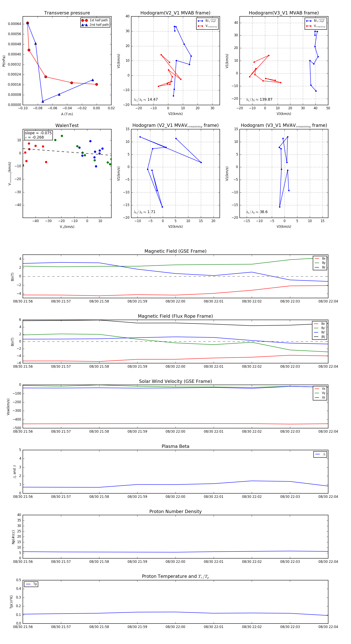The width and height of the screenshot is (351, 644).
Task: Click the "Proton Temperature and Te/Tp" title
Action: 175,576
